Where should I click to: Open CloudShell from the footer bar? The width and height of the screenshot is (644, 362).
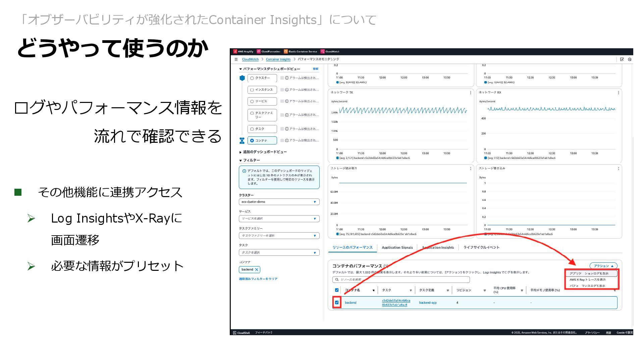point(241,333)
